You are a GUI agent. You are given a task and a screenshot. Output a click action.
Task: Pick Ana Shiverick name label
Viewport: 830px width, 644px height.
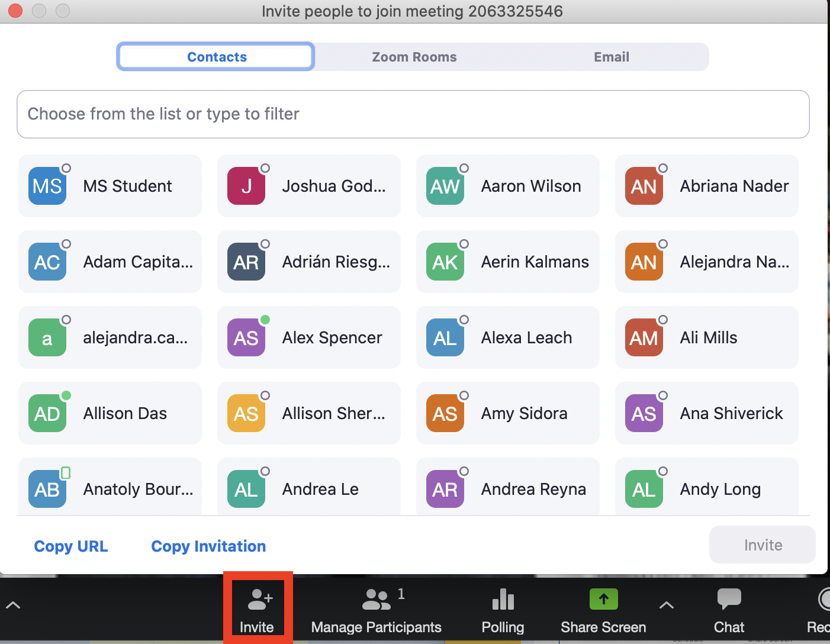731,413
